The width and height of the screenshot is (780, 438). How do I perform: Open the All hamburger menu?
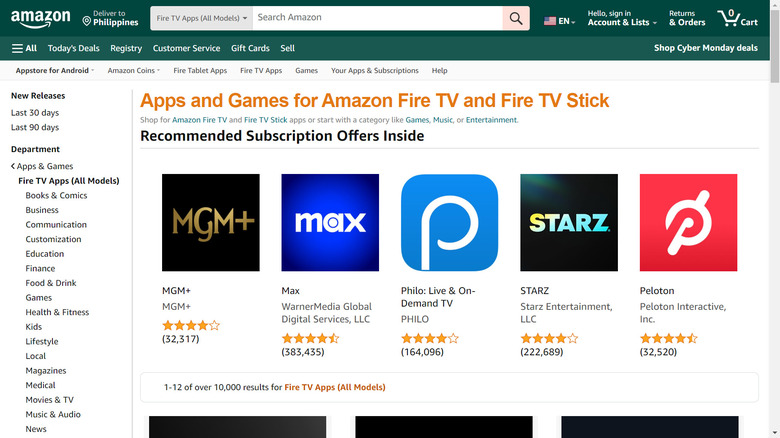pyautogui.click(x=24, y=48)
